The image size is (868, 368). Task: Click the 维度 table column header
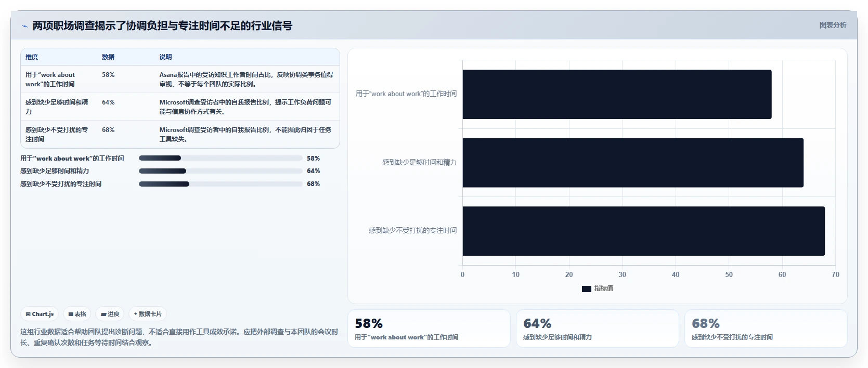(32, 57)
